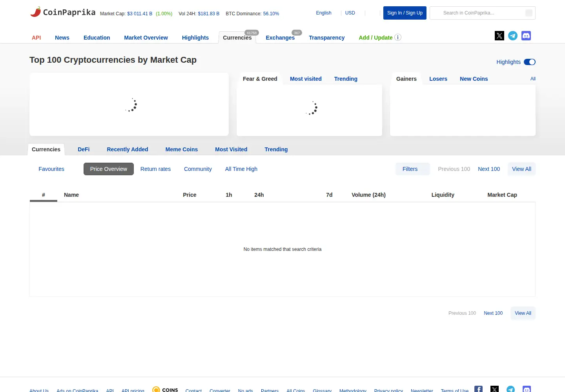The height and width of the screenshot is (392, 565).
Task: Sort the table by Volume (24h) column
Action: click(x=368, y=195)
